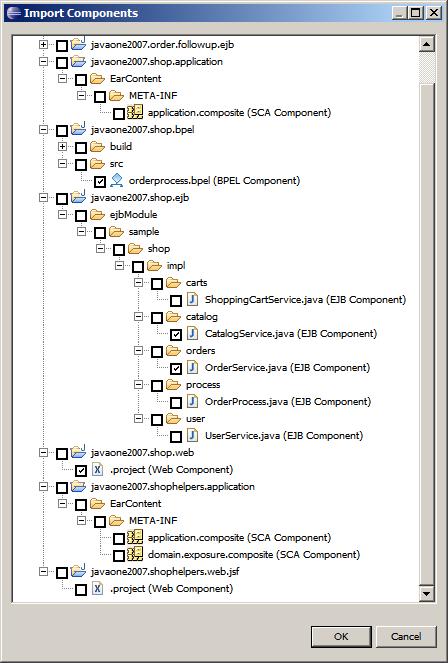Click the XML file icon under javaone2007.shophelpers.web.jsf
This screenshot has height=663, width=448.
[98, 588]
